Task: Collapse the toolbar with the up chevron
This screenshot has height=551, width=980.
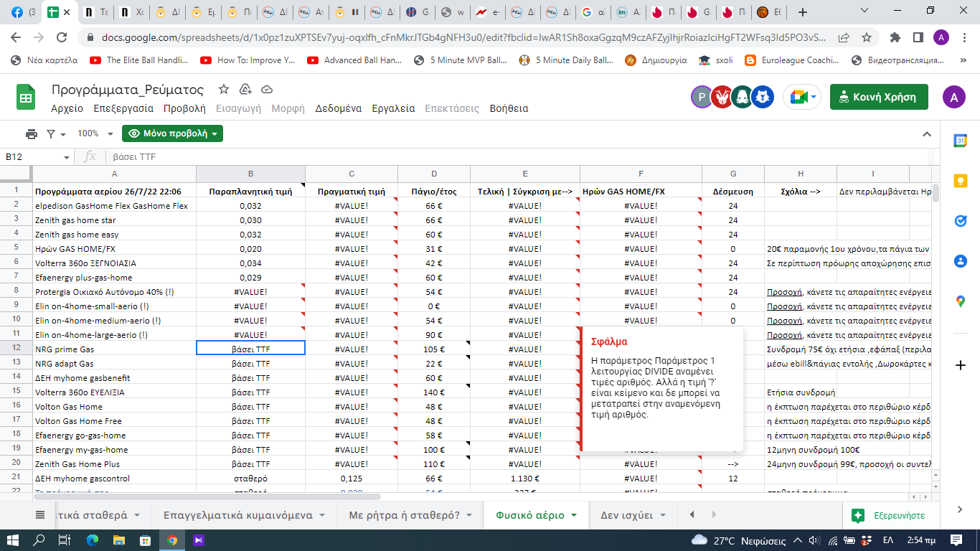Action: [x=926, y=133]
